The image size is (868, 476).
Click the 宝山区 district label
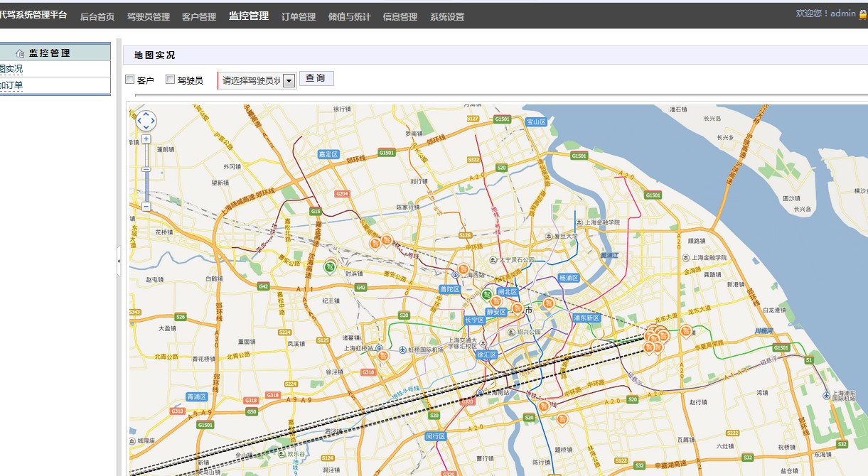pos(536,122)
